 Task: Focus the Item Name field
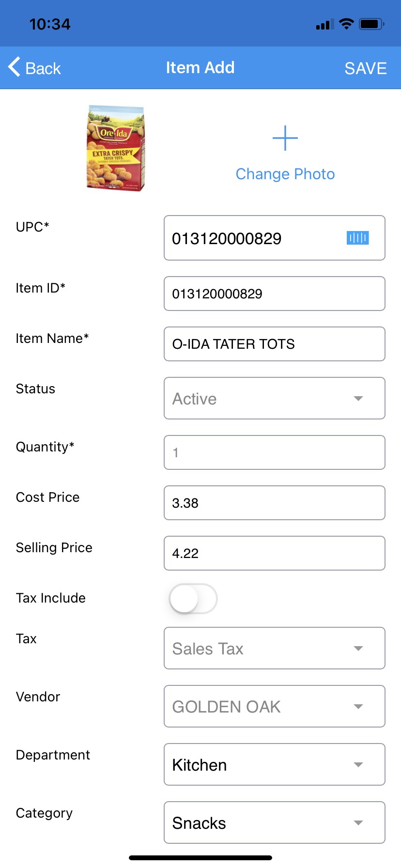pyautogui.click(x=274, y=344)
